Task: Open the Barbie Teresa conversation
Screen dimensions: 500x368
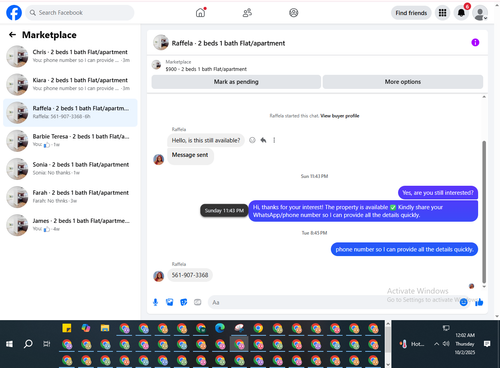Action: coord(70,141)
